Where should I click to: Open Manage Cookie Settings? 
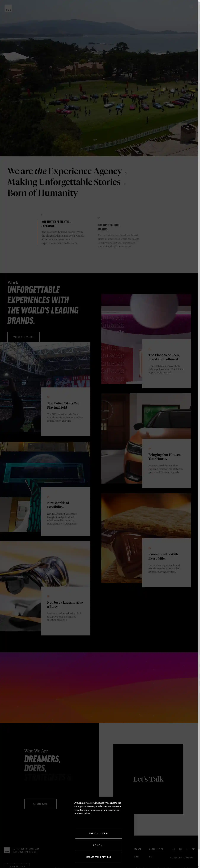coord(99,857)
